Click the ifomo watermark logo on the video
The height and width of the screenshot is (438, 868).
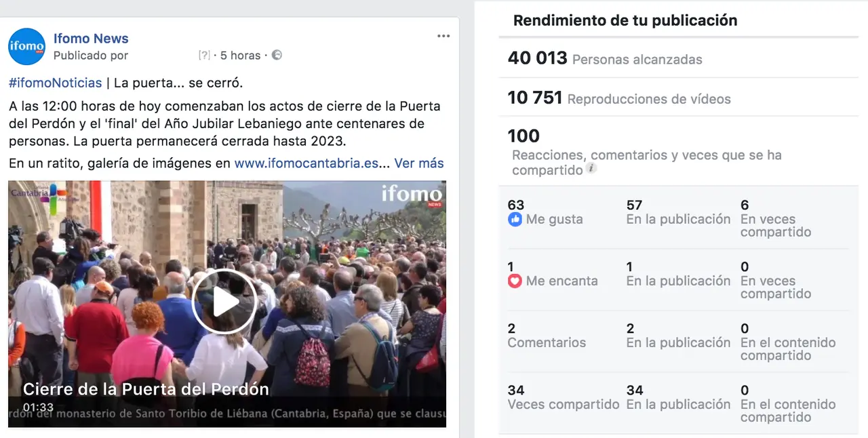coord(412,194)
